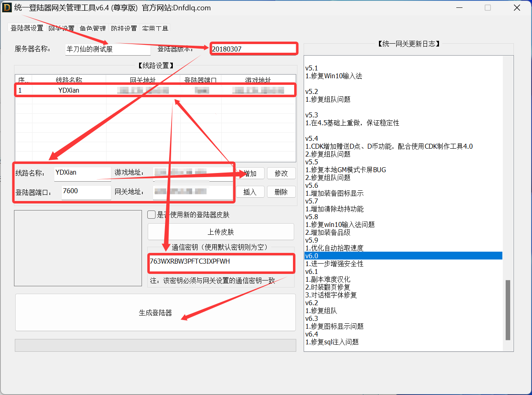Click the 插入 button
Viewport: 532px width, 395px height.
click(250, 192)
